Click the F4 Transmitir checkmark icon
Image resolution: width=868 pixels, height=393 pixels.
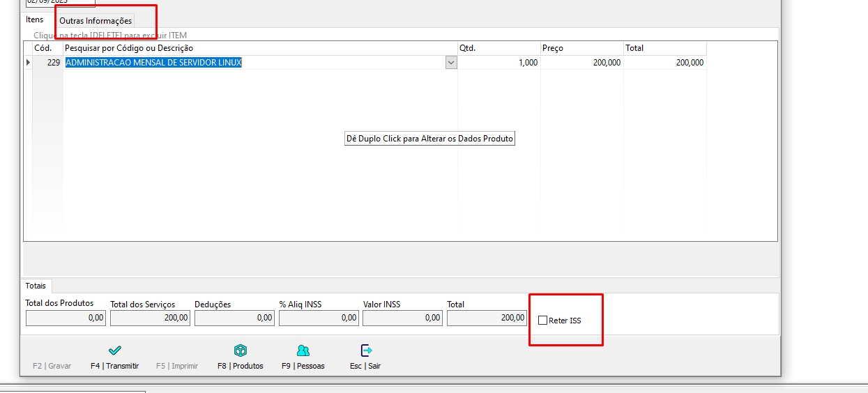(115, 350)
